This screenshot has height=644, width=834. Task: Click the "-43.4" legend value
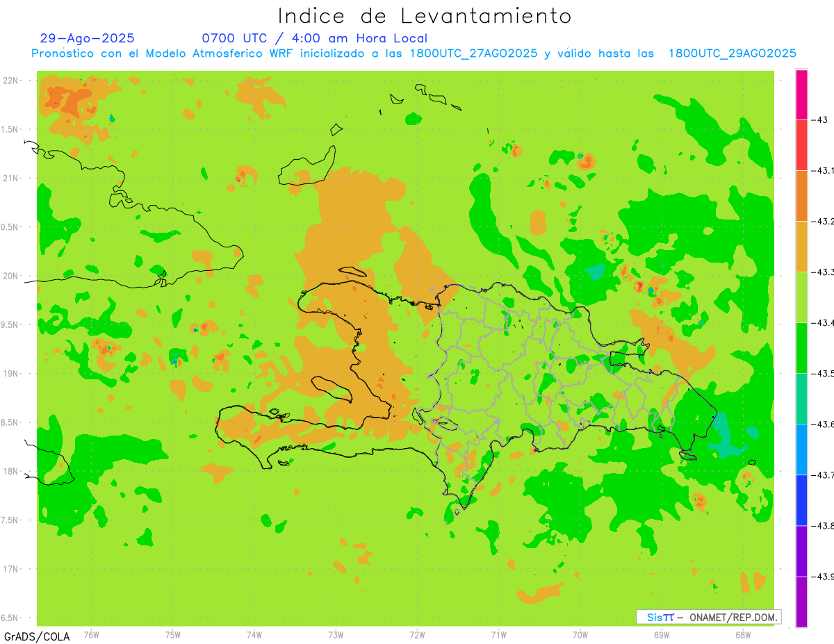[x=824, y=323]
